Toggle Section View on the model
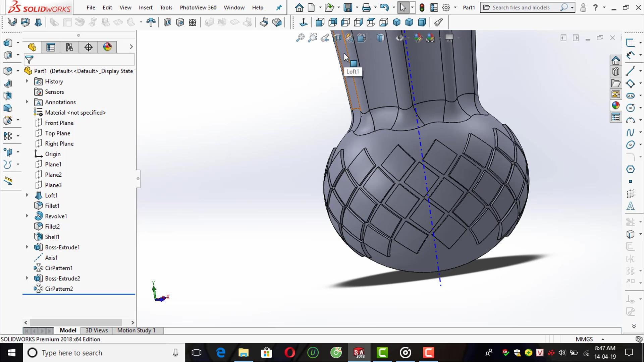 [x=337, y=38]
